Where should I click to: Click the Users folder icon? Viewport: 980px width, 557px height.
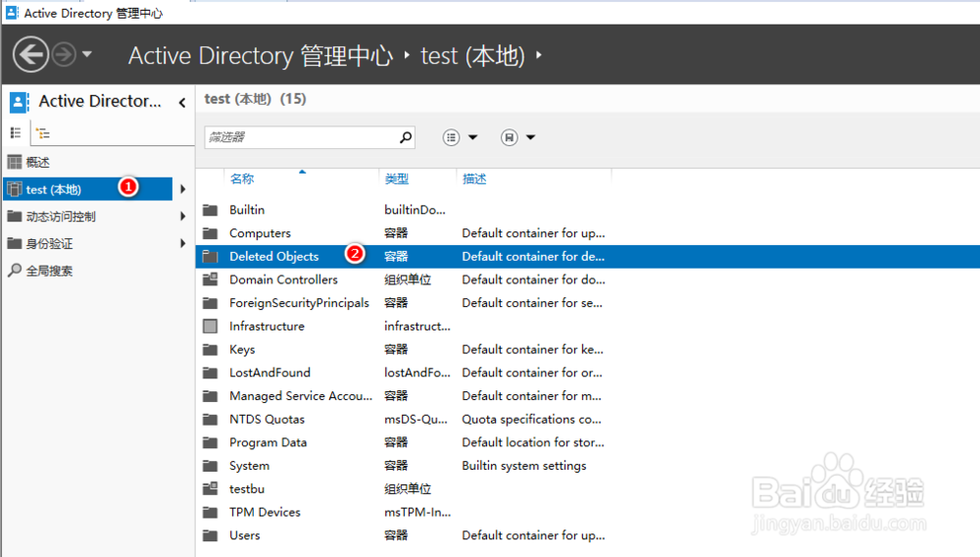(210, 535)
